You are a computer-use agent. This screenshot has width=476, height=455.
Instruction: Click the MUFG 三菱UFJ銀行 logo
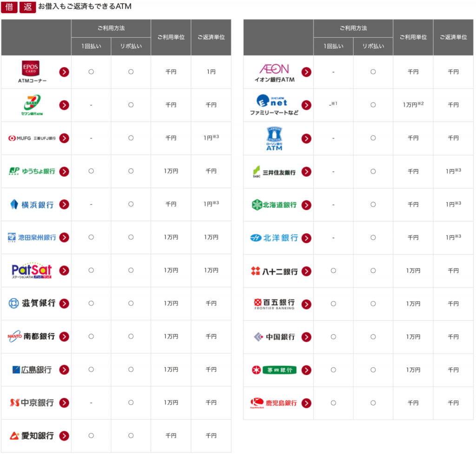tap(32, 138)
